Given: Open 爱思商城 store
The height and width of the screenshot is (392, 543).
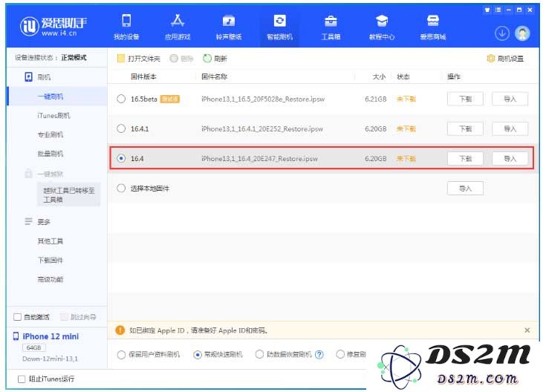Looking at the screenshot, I should [432, 27].
